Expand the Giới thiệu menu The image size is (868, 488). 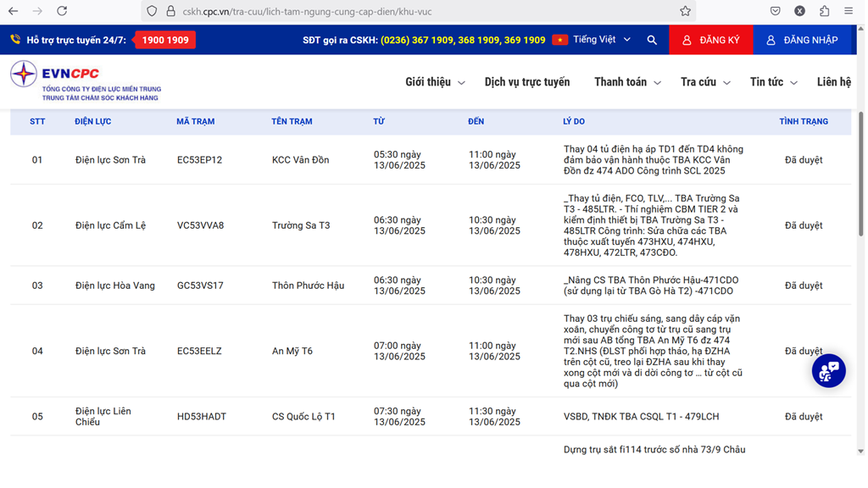coord(435,82)
